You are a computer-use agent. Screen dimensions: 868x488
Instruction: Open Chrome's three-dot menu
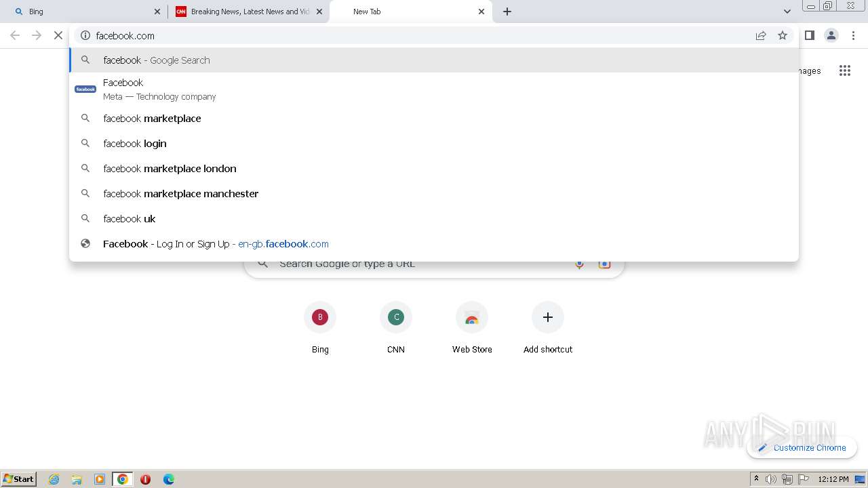coord(853,35)
